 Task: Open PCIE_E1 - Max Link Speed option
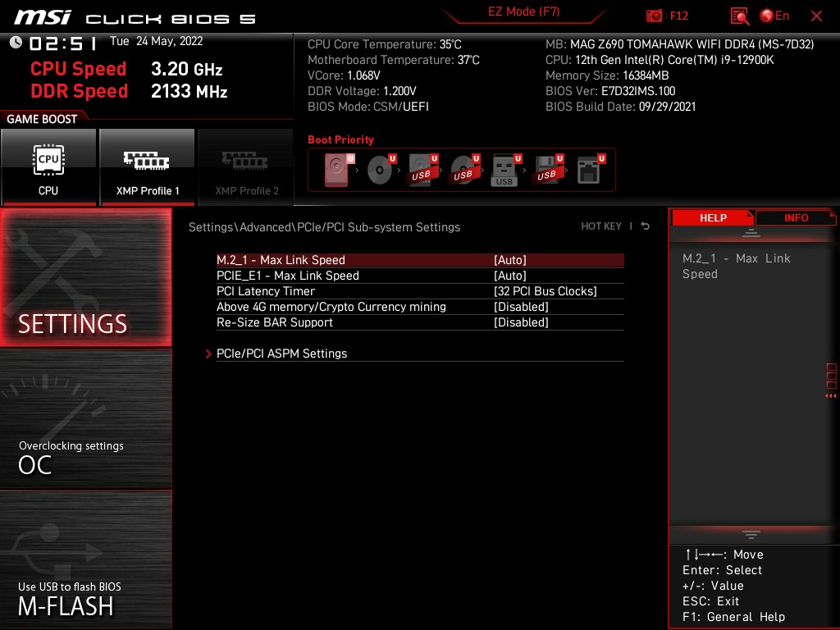pos(420,276)
